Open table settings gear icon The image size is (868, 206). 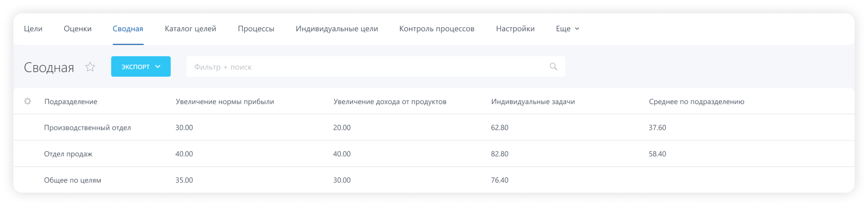click(28, 101)
